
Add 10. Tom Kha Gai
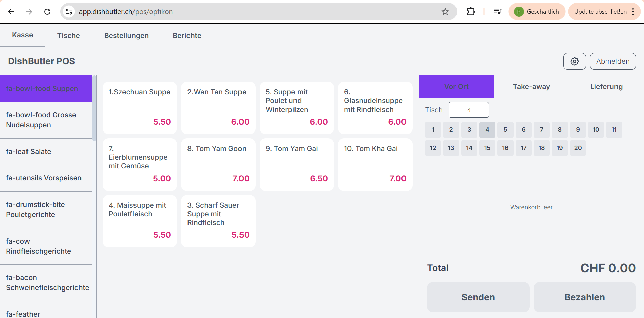[375, 164]
